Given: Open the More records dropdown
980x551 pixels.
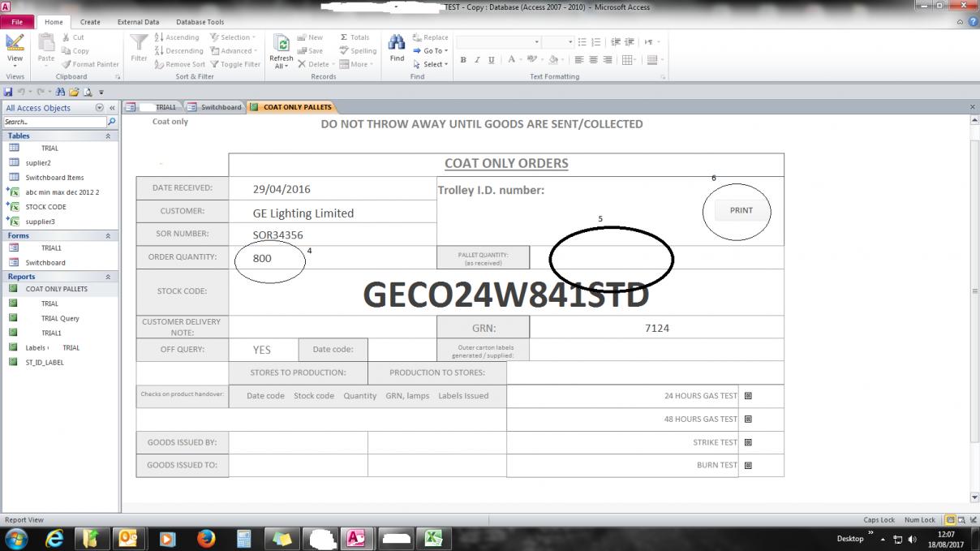Looking at the screenshot, I should pos(356,64).
